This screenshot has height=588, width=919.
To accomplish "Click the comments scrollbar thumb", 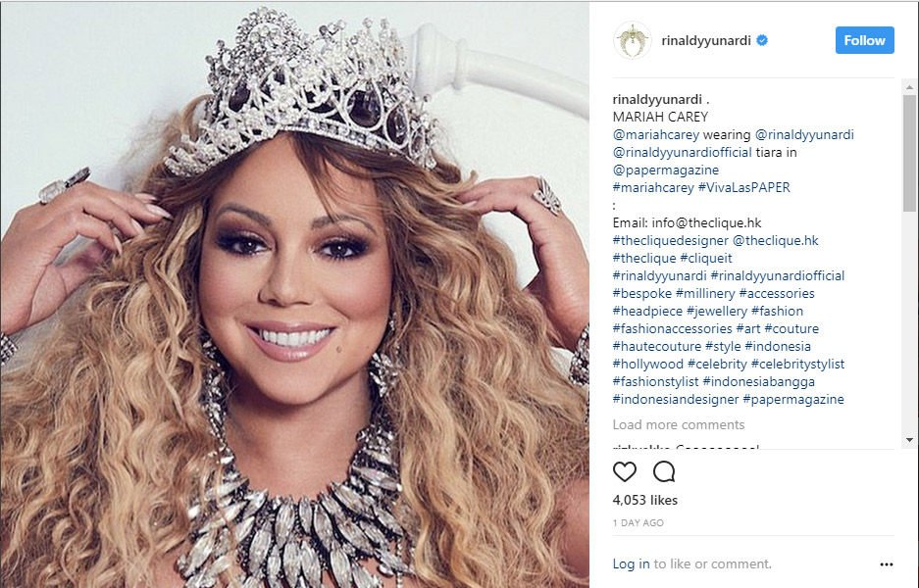I will pos(909,152).
